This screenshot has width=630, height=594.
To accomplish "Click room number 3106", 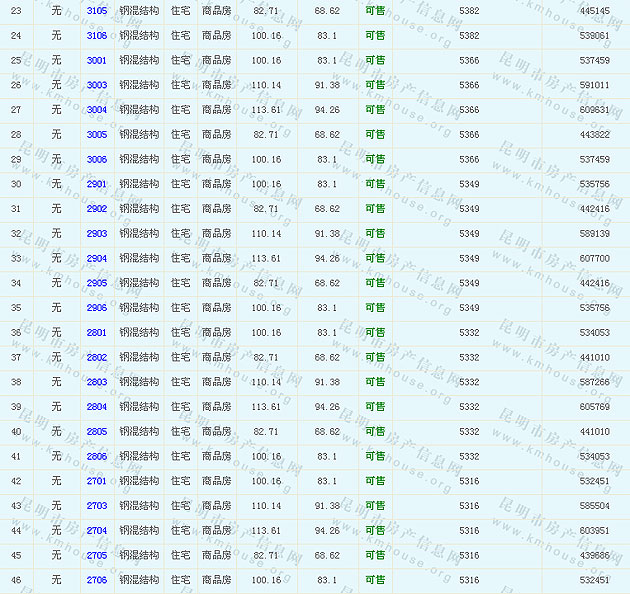I will 97,35.
